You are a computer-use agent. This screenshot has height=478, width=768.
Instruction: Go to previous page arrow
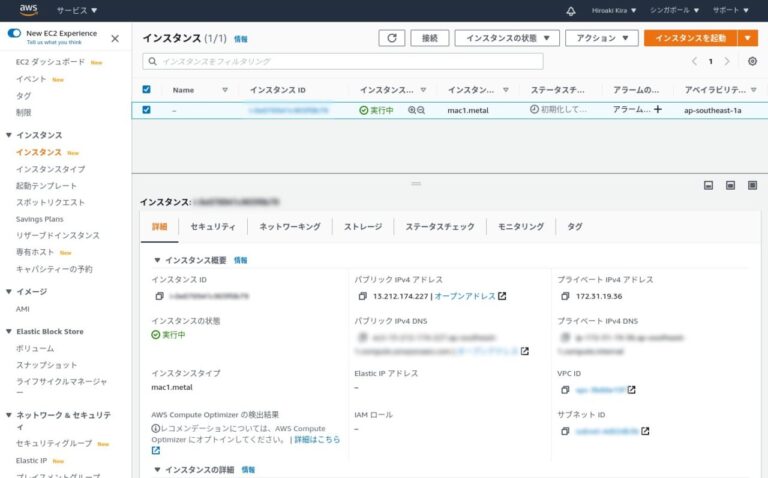(x=694, y=61)
